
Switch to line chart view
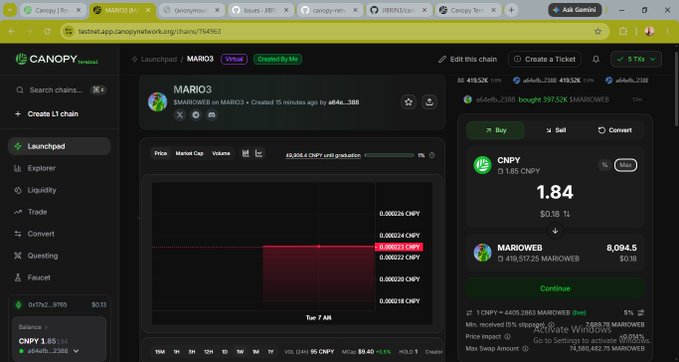(259, 153)
